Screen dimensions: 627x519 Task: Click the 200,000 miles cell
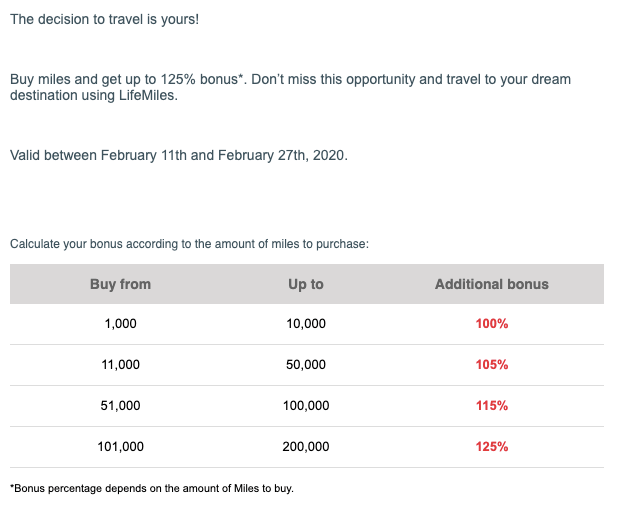[305, 447]
